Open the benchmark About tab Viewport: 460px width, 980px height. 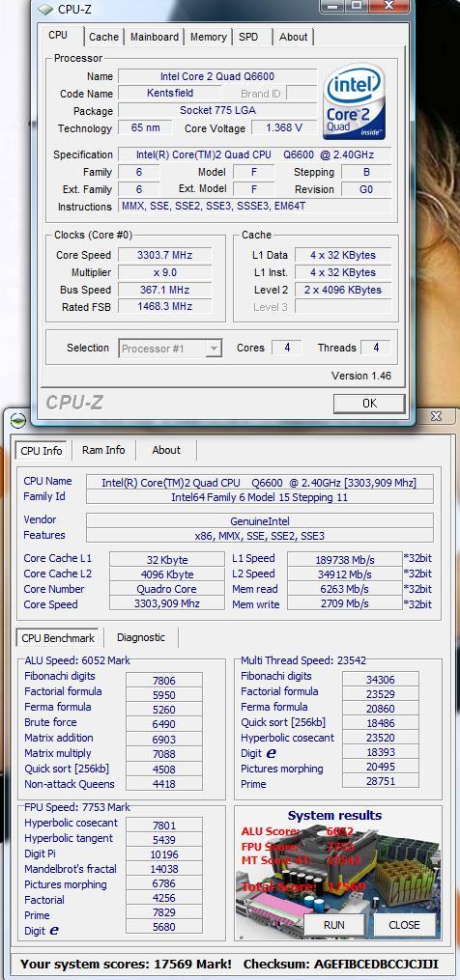pos(166,450)
